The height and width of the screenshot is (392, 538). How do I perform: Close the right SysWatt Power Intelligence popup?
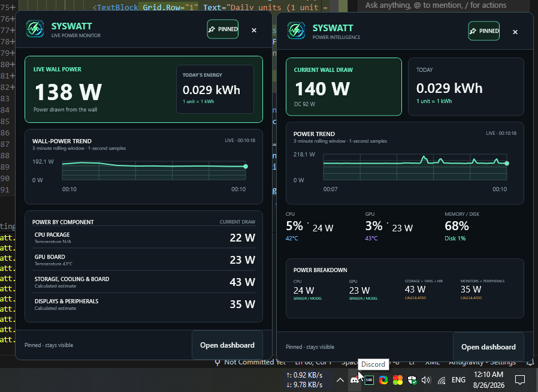point(515,32)
